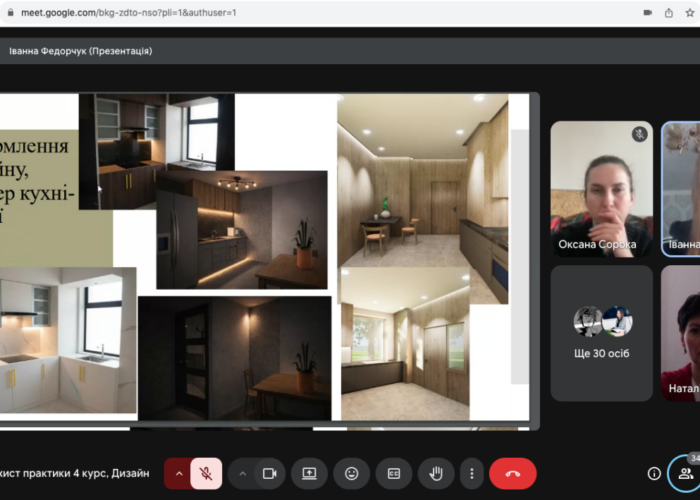Expand the video settings chevron beside the camera
Screen dimensions: 700x500
pos(242,473)
